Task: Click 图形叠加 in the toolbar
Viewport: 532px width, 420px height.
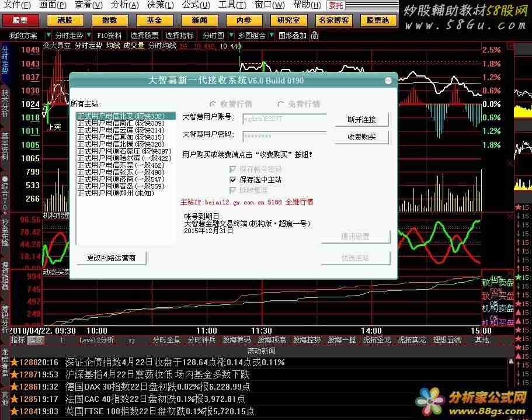Action: tap(292, 35)
